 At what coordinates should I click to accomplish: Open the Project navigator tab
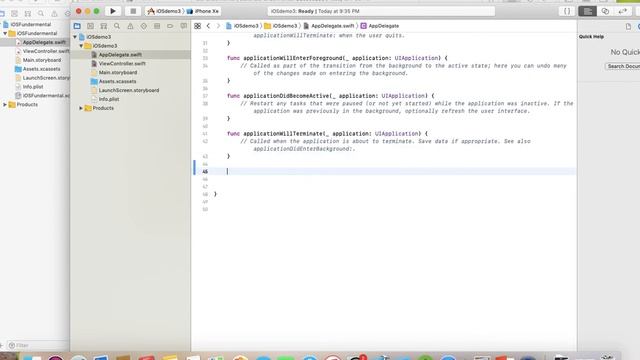tap(77, 26)
